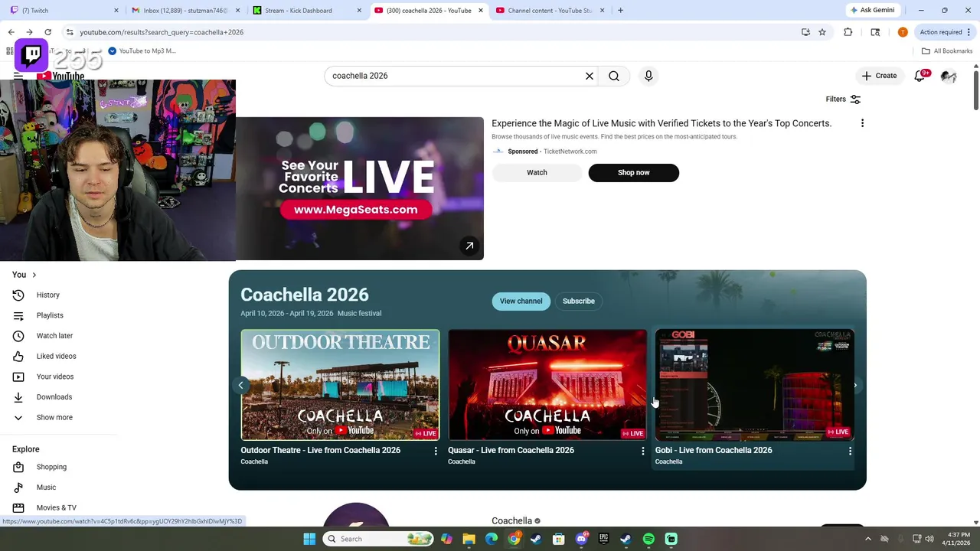The height and width of the screenshot is (551, 980).
Task: Start voice search with the microphone icon
Action: pos(648,76)
